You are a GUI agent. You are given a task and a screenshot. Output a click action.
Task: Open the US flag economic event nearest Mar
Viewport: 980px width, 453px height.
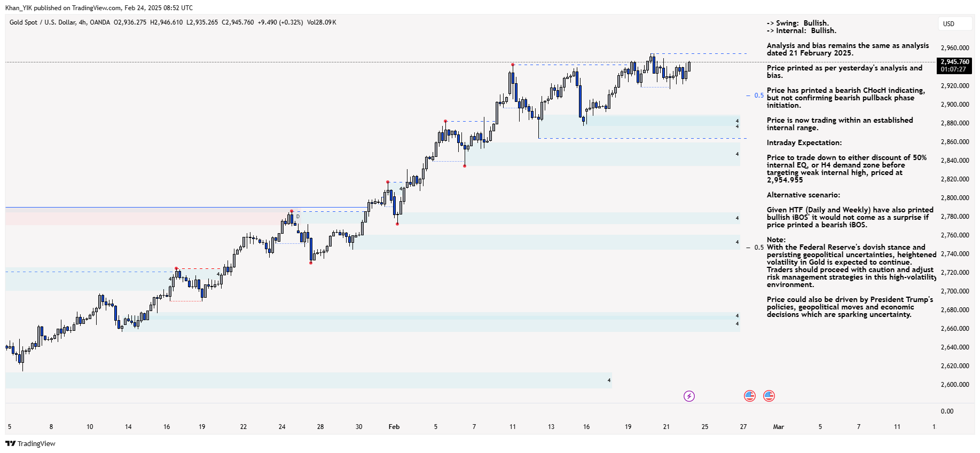(769, 396)
